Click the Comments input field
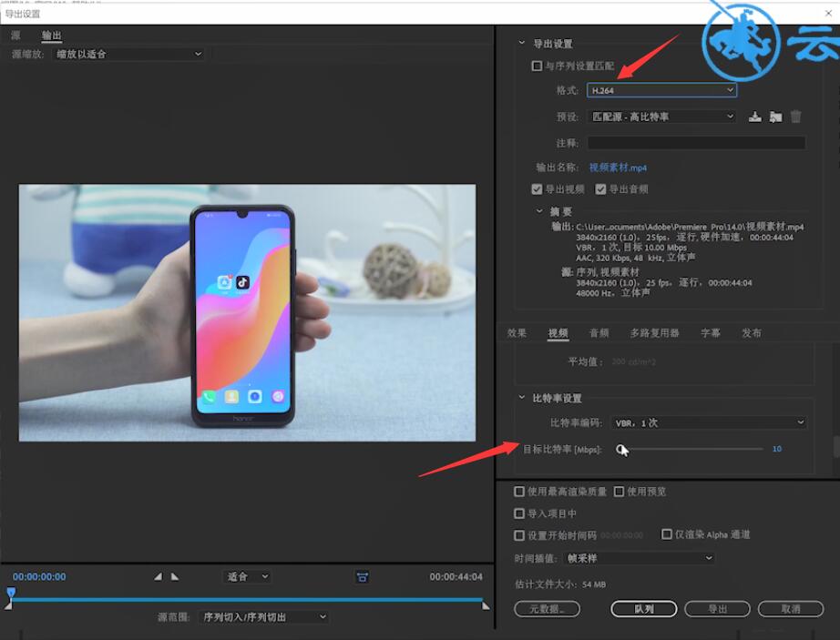The image size is (840, 640). click(x=696, y=142)
